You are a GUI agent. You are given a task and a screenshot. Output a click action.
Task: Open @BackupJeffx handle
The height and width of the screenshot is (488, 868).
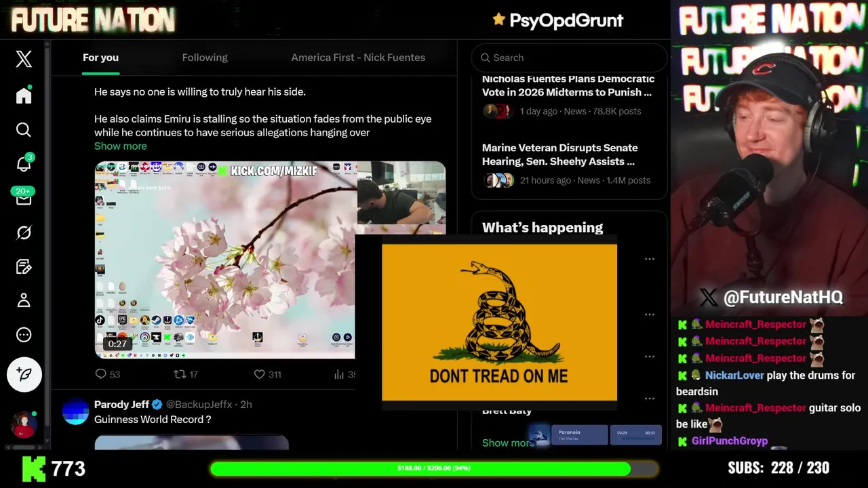click(x=199, y=405)
